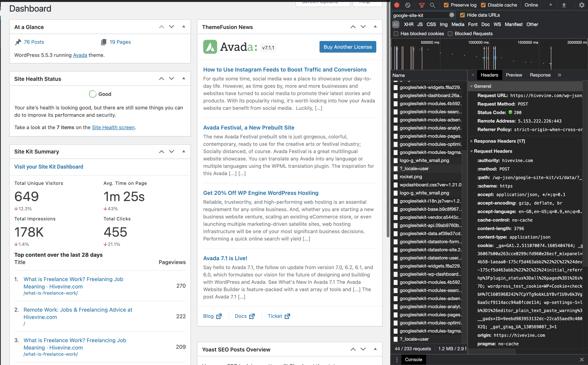Open DevTools settings gear

click(x=582, y=5)
